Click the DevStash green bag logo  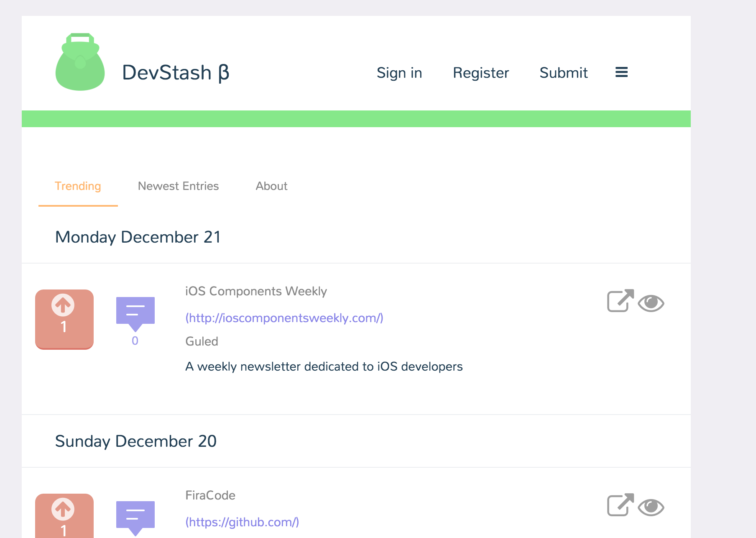point(80,61)
